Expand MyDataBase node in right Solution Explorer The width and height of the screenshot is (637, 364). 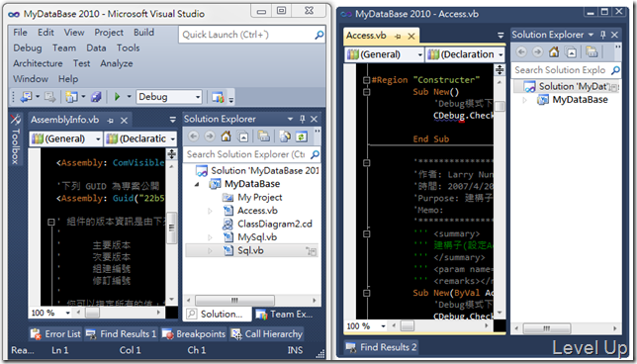coord(524,100)
